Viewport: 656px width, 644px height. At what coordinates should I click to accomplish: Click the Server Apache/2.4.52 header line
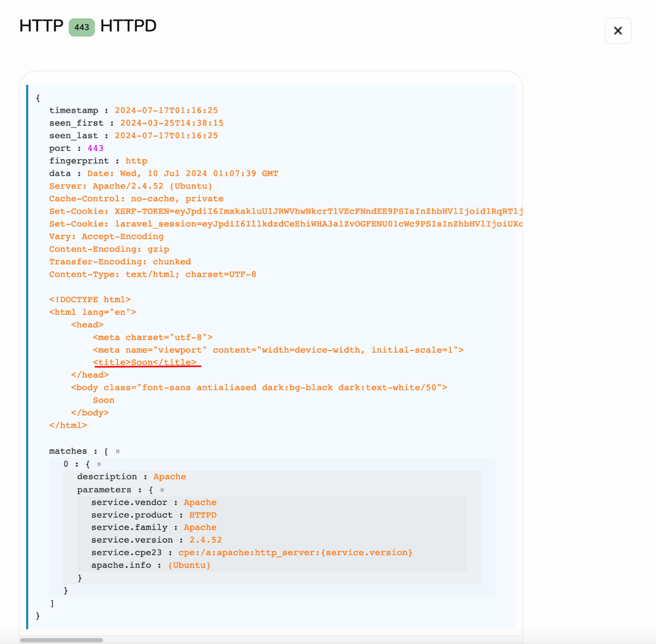tap(130, 186)
